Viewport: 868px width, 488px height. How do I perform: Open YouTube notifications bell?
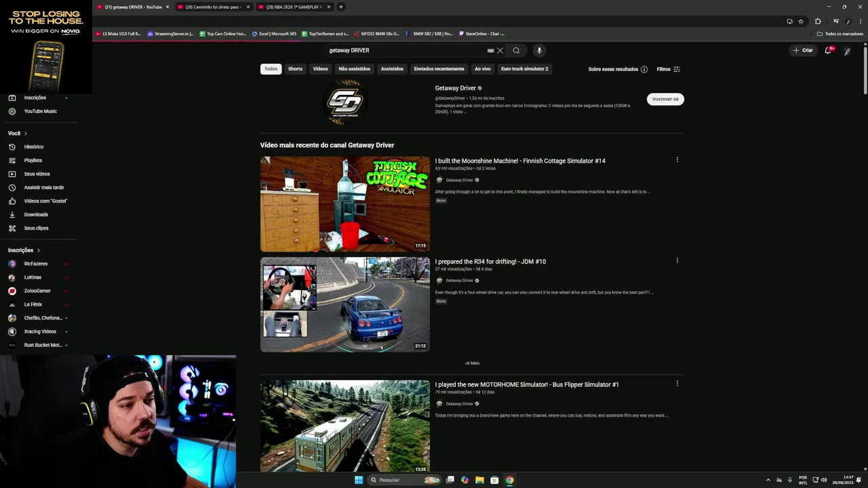[828, 50]
